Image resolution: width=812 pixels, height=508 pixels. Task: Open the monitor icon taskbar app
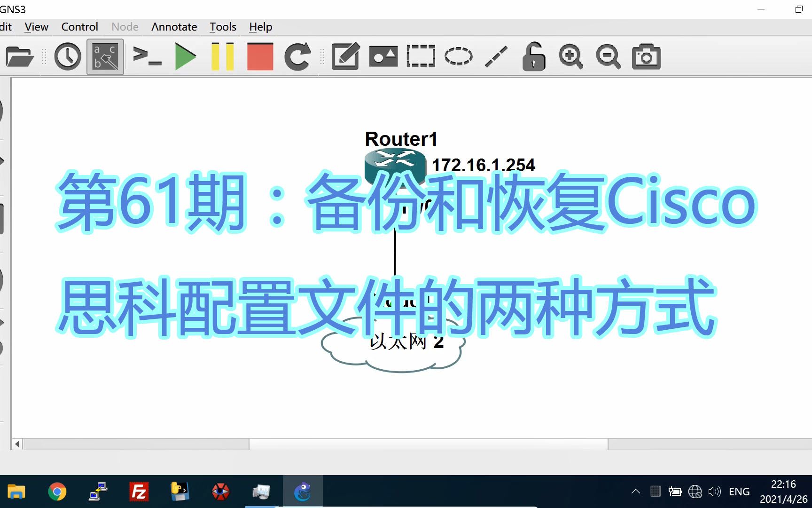(x=261, y=492)
